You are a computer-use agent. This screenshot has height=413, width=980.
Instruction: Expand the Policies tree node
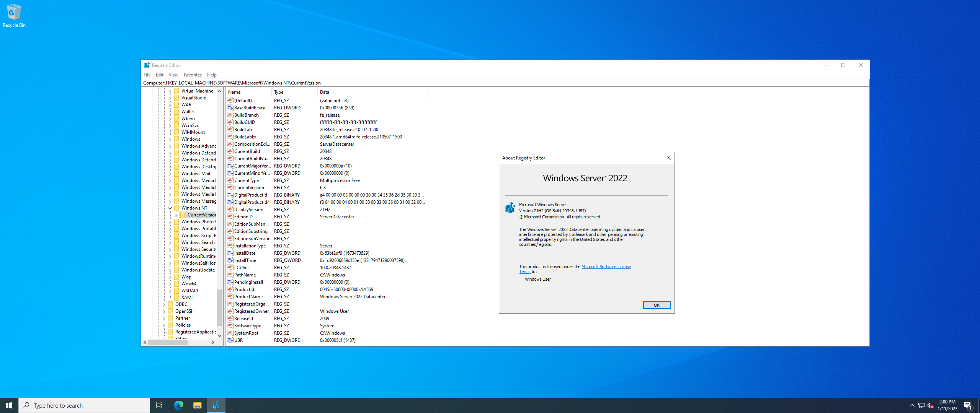click(164, 325)
